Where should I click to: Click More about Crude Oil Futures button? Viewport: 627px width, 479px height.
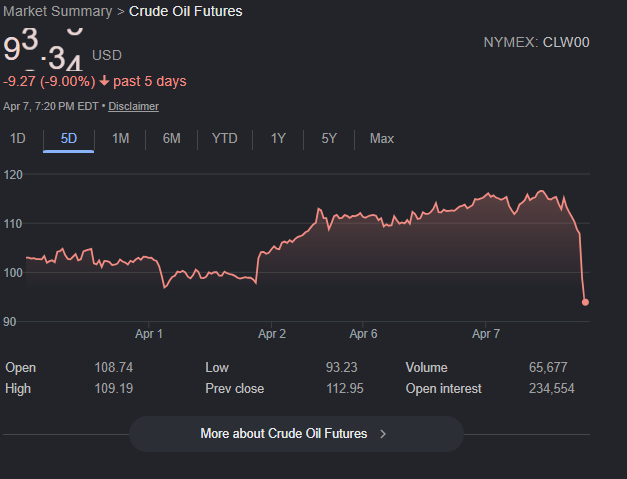coord(296,434)
